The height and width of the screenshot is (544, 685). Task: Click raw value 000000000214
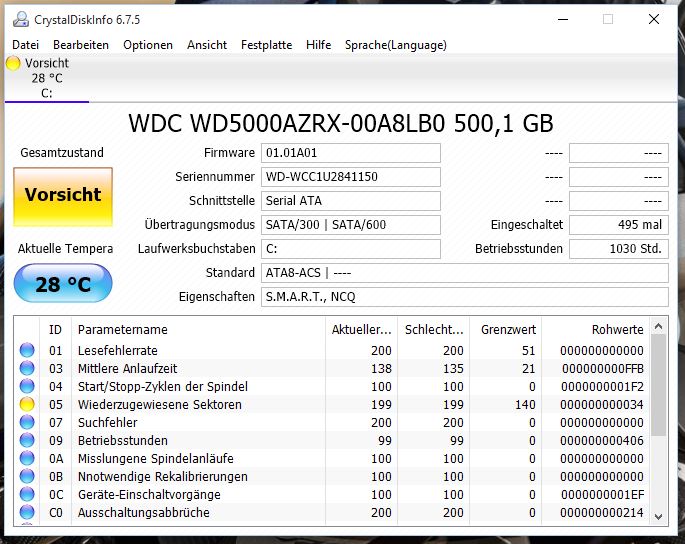tap(602, 512)
